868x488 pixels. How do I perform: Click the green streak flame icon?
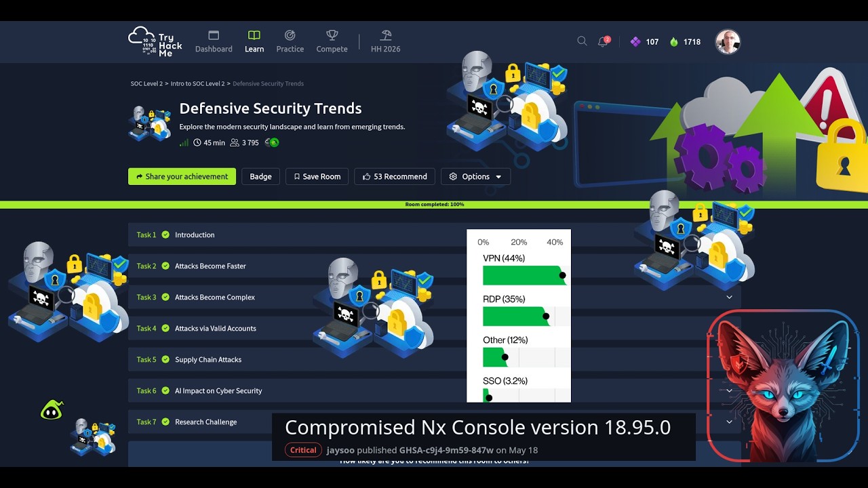(x=673, y=41)
